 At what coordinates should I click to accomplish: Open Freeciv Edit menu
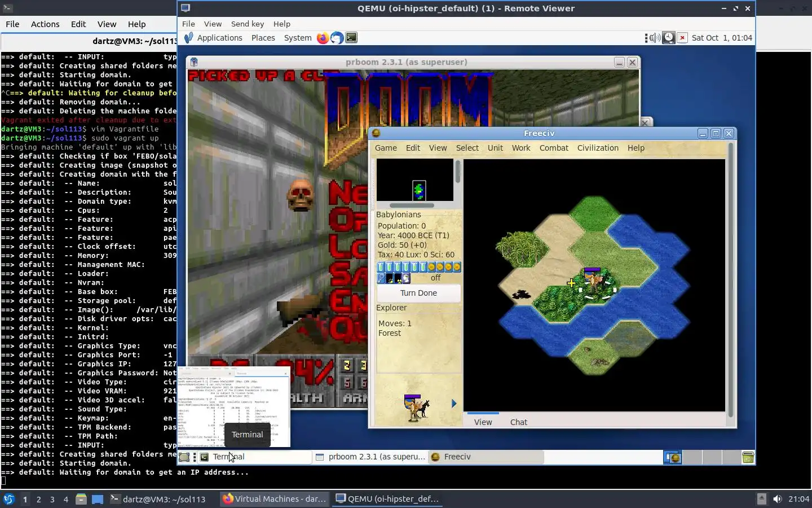tap(413, 148)
